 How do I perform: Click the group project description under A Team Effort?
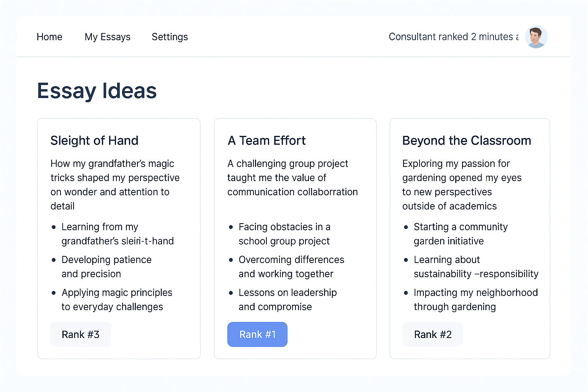click(292, 178)
